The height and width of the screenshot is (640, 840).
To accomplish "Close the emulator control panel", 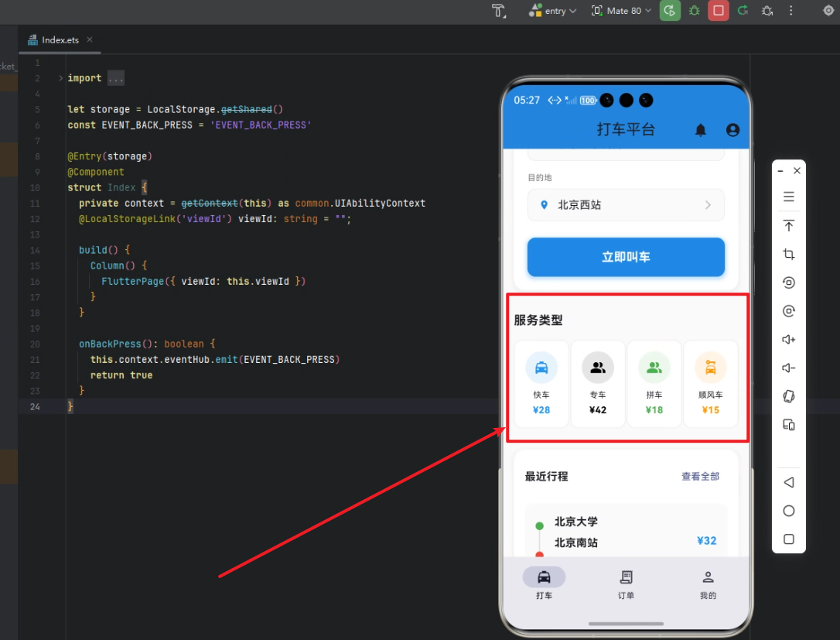I will (797, 171).
